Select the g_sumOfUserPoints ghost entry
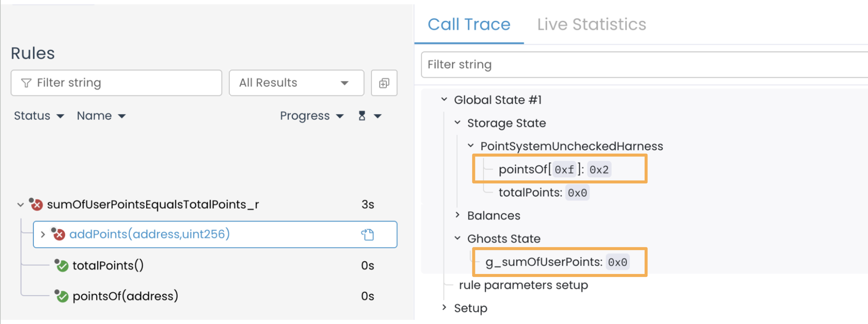The width and height of the screenshot is (868, 324). pyautogui.click(x=544, y=262)
